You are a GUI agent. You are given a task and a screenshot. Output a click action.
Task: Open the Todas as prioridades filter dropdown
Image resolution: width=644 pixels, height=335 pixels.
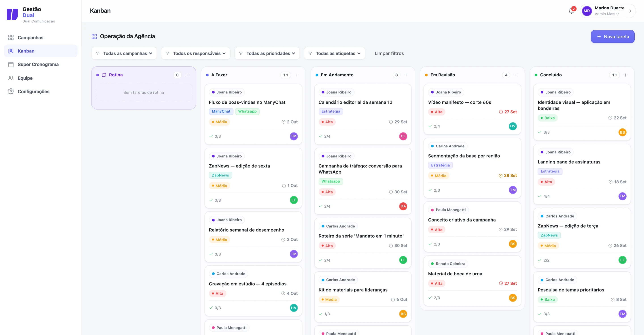point(267,53)
